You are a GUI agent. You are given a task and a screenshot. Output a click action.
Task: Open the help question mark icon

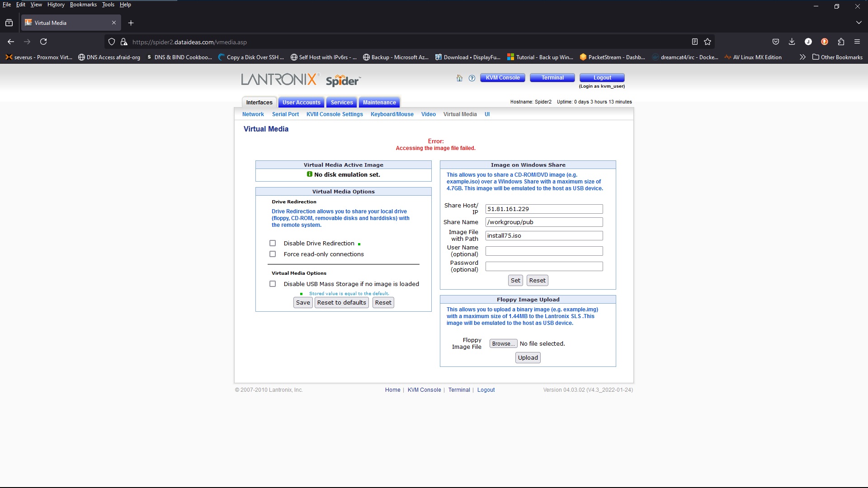pos(472,78)
